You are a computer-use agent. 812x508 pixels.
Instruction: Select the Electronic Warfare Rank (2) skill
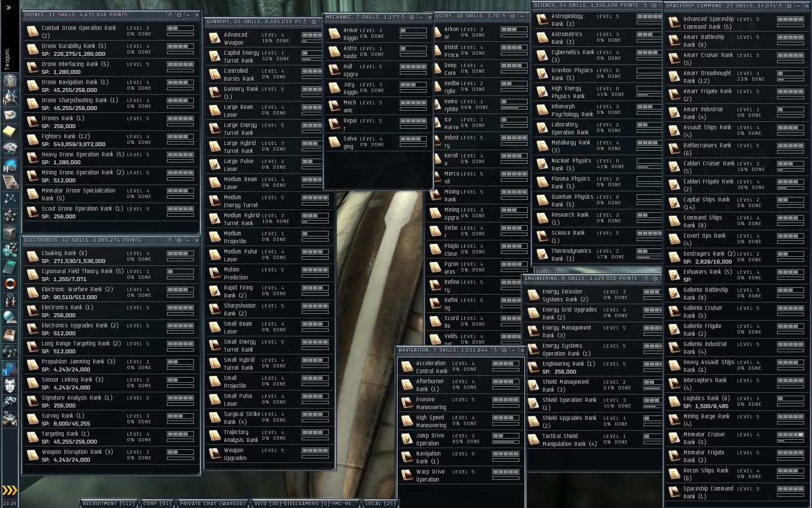point(111,293)
